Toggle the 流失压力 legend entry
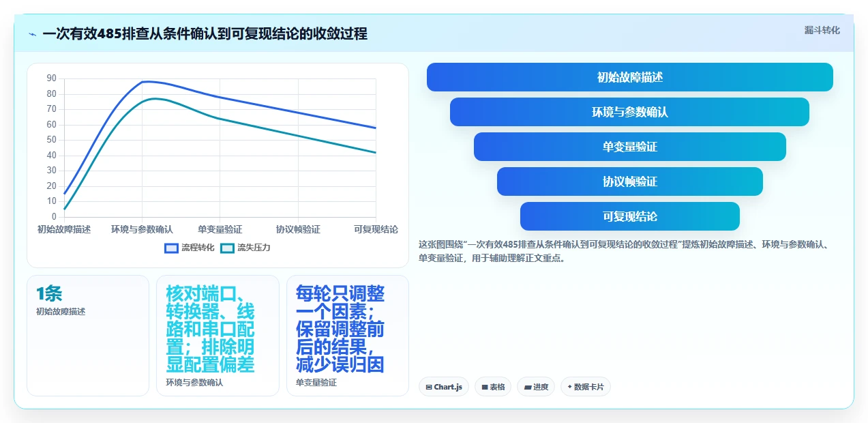 coord(245,248)
